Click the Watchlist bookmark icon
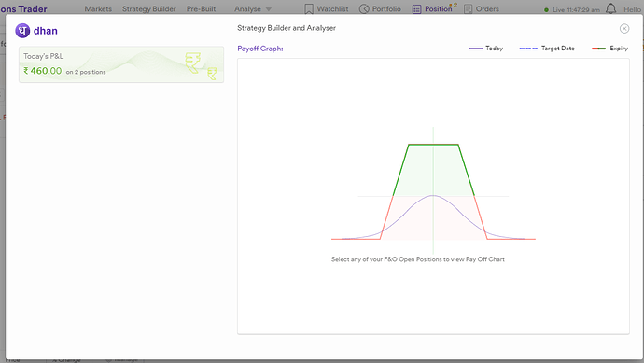The width and height of the screenshot is (644, 363). (x=309, y=9)
